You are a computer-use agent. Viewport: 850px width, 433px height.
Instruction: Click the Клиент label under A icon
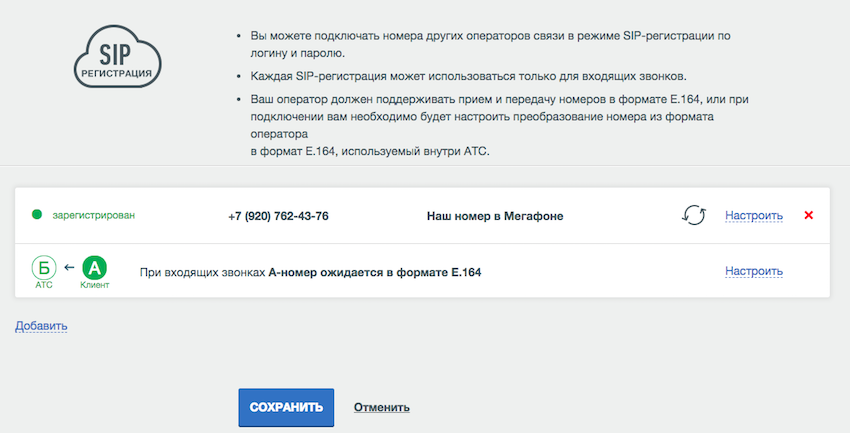[95, 285]
